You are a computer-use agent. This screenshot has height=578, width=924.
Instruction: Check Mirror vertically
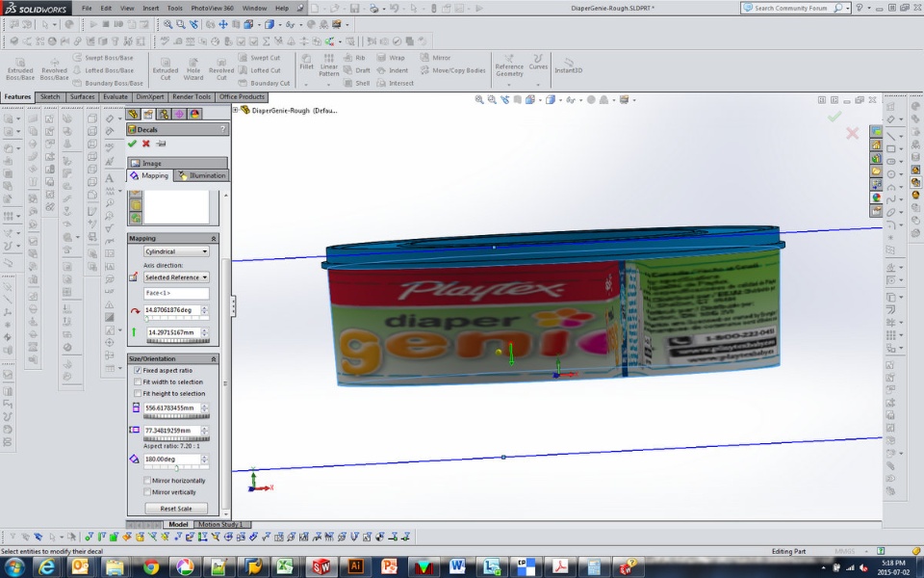click(x=147, y=492)
